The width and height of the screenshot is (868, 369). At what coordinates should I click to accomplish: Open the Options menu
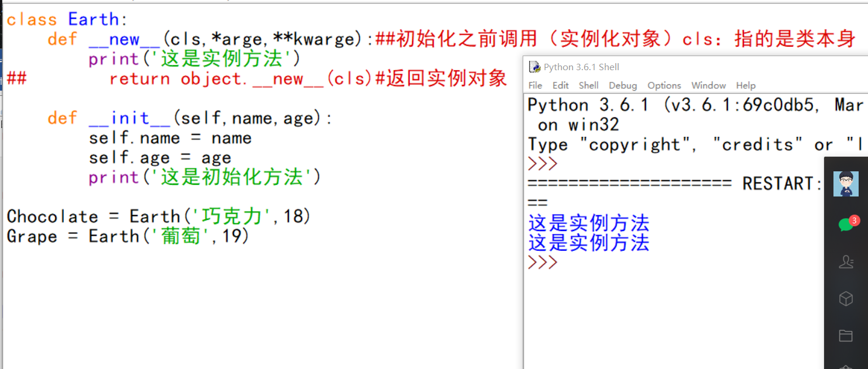(x=664, y=85)
